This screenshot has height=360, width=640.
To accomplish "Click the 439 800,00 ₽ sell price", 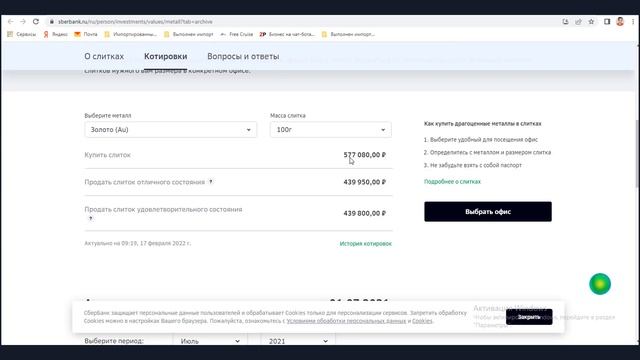I will tap(364, 213).
